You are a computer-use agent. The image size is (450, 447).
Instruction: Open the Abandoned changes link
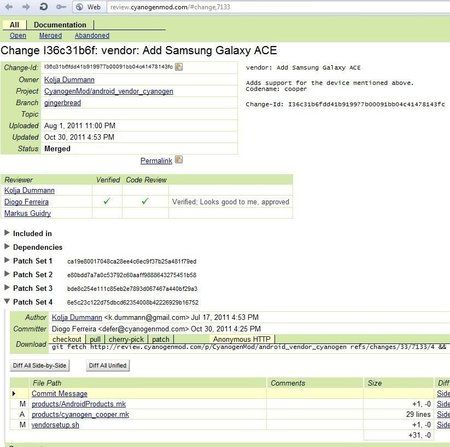(92, 36)
